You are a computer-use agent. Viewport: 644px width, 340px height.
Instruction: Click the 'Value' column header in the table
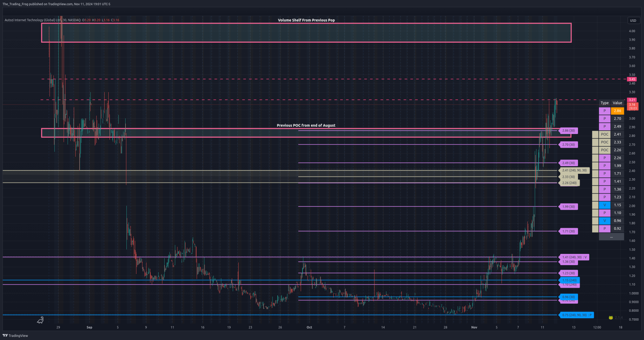pos(617,103)
